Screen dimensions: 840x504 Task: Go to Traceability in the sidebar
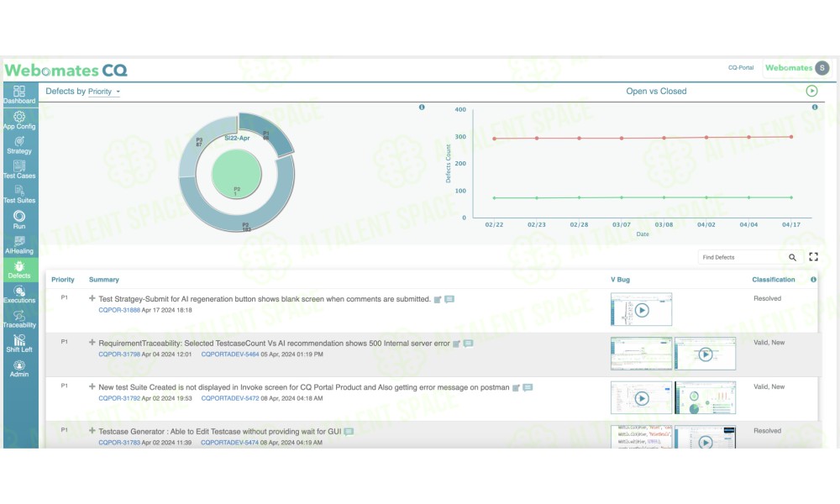click(19, 318)
